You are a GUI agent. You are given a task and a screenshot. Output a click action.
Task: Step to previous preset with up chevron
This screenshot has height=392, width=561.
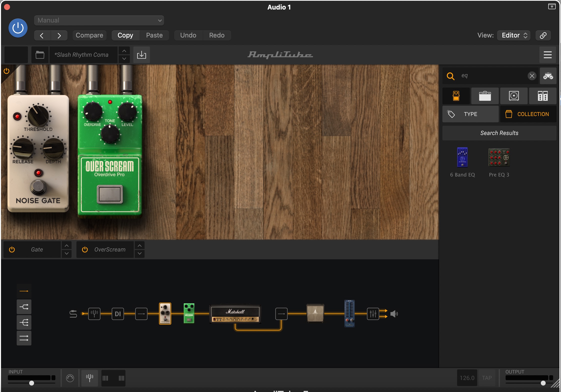click(x=124, y=51)
